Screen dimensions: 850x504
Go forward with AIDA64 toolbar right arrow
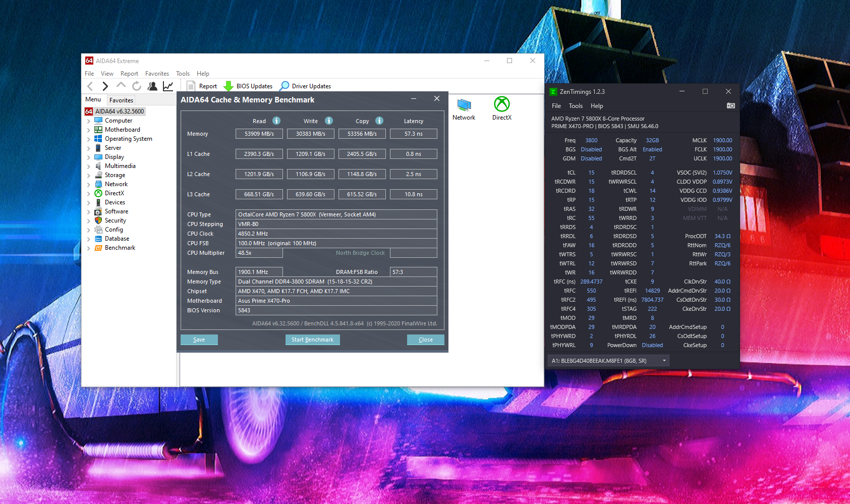click(x=105, y=86)
